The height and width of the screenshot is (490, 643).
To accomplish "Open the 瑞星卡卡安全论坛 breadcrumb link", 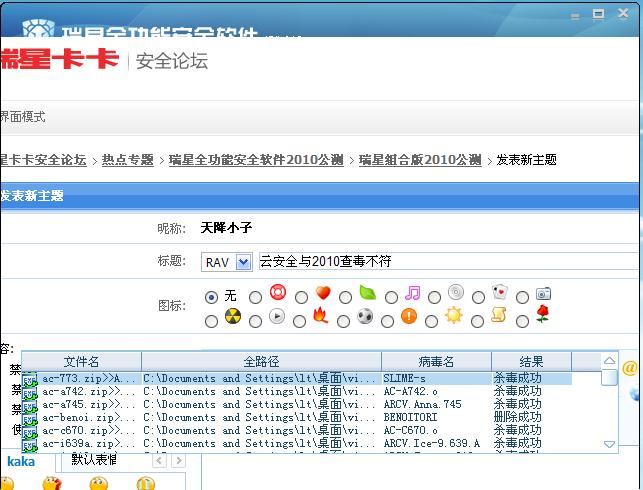I will tap(43, 160).
